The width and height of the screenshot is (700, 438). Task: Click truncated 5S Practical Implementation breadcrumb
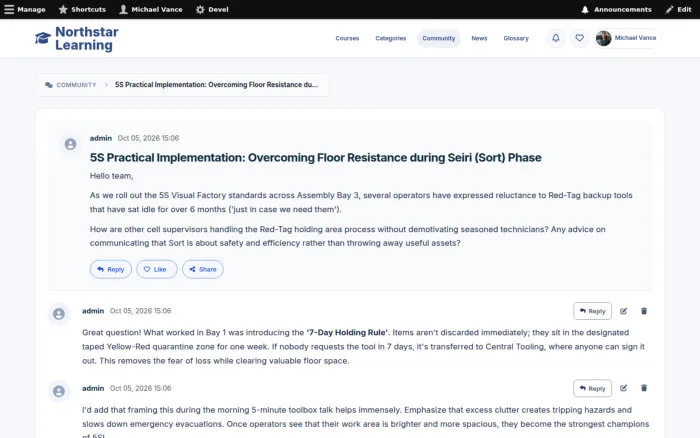217,85
